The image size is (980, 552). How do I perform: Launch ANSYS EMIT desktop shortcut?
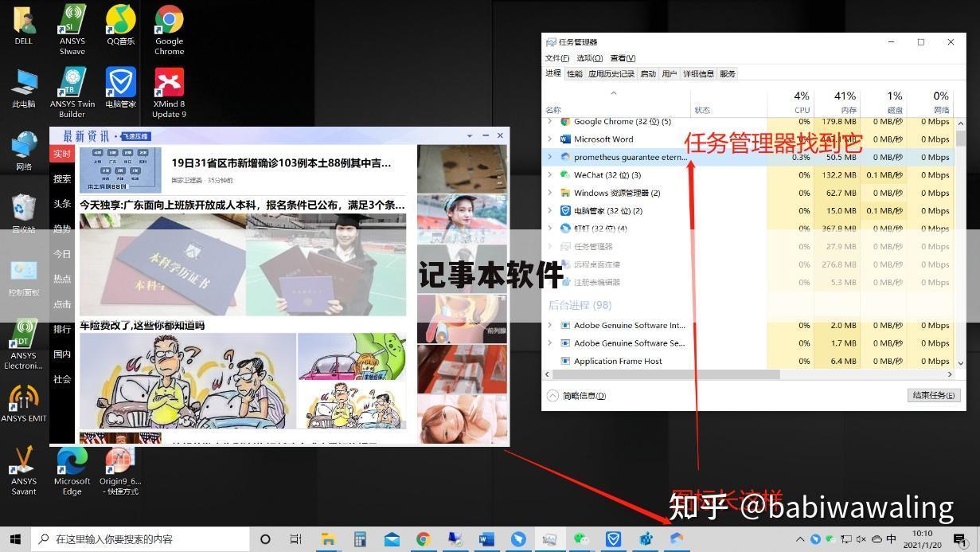click(x=24, y=403)
